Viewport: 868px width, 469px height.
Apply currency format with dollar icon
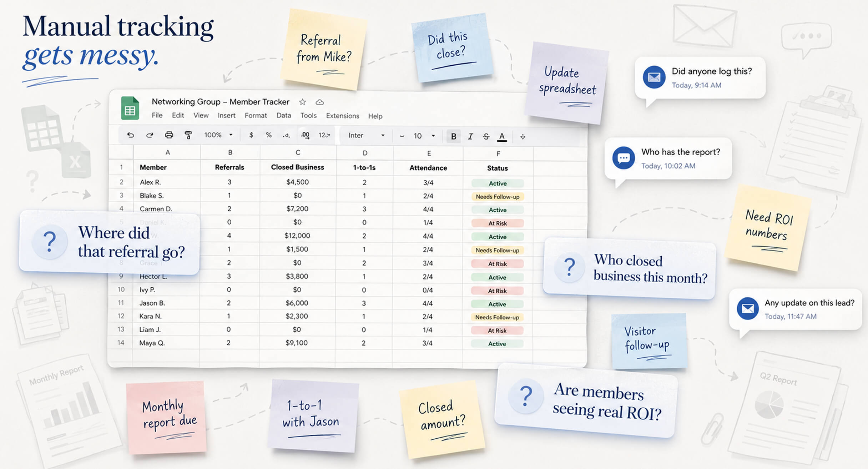[x=251, y=135]
